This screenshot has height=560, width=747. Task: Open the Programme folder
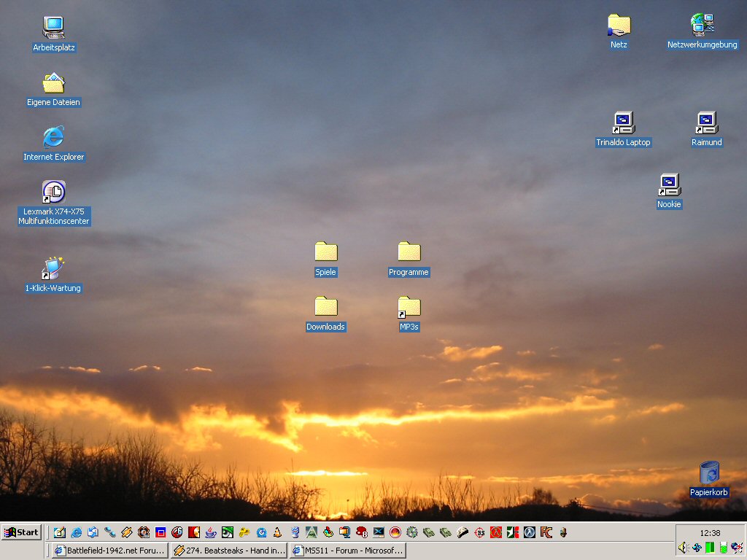pos(409,252)
